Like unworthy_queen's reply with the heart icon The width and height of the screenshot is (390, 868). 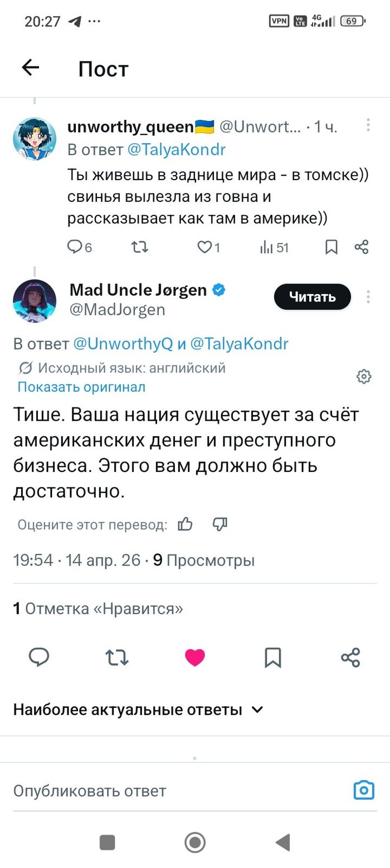(205, 247)
